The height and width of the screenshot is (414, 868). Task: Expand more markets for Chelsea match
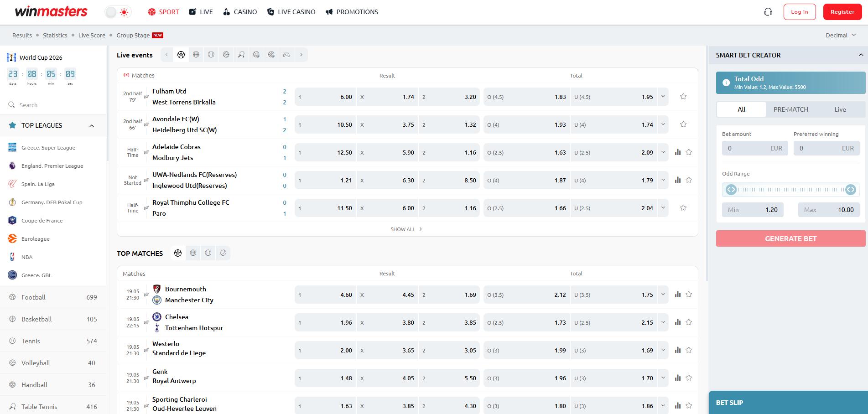(663, 322)
